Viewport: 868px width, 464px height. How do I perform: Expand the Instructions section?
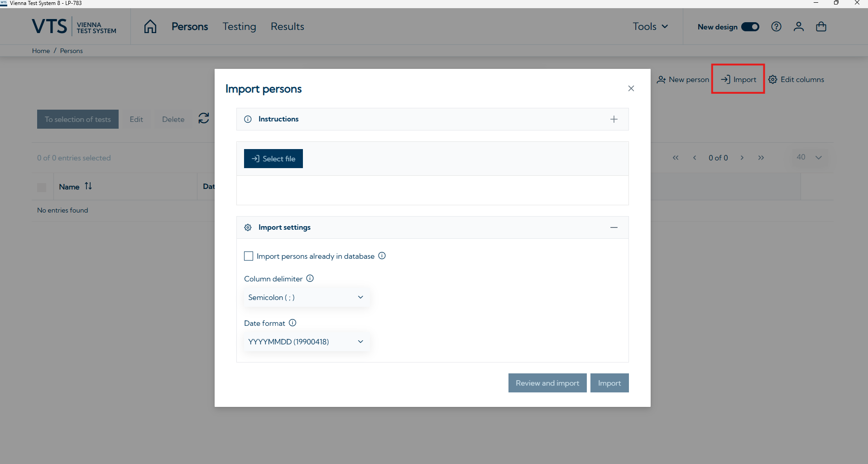tap(614, 119)
